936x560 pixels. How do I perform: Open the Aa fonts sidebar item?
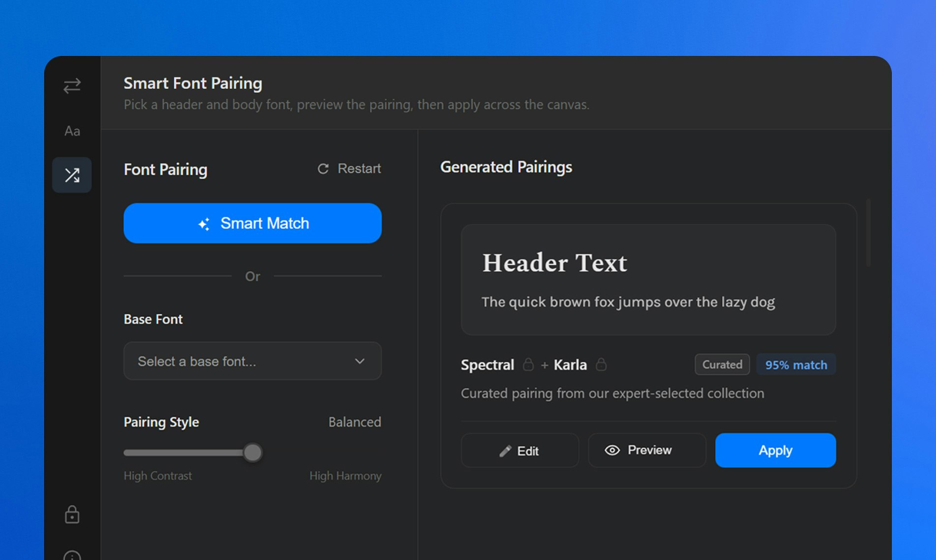[x=72, y=131]
